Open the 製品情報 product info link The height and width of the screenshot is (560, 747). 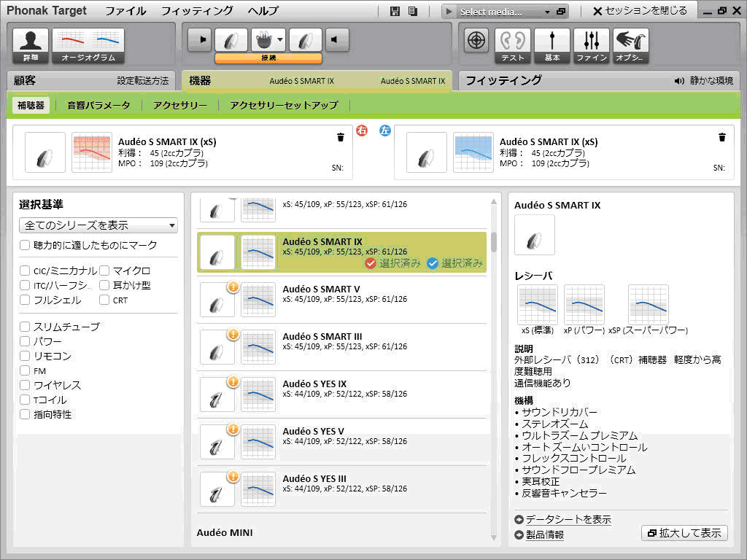pos(545,535)
